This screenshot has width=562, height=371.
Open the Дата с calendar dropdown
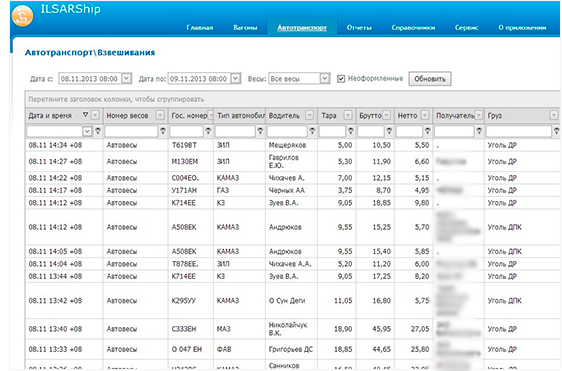(127, 79)
